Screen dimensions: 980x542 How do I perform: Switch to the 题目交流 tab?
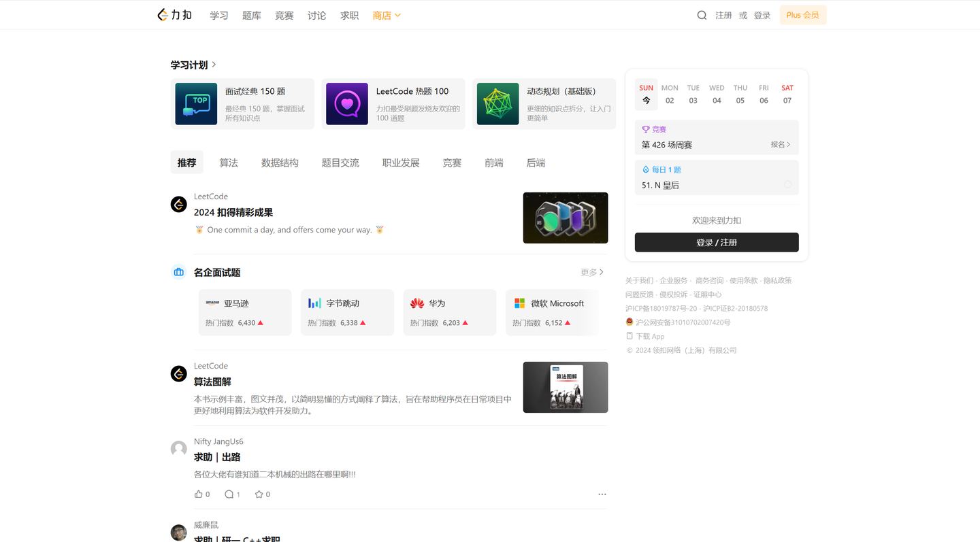pyautogui.click(x=340, y=163)
